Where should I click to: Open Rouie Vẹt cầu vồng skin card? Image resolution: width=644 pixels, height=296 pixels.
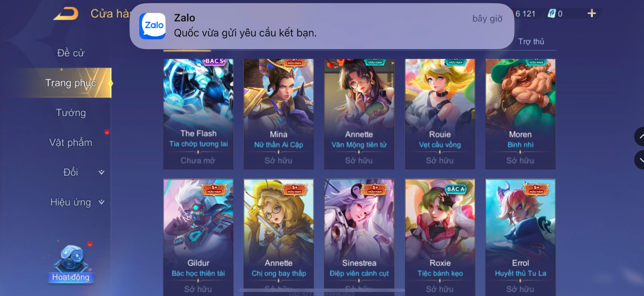coord(440,114)
